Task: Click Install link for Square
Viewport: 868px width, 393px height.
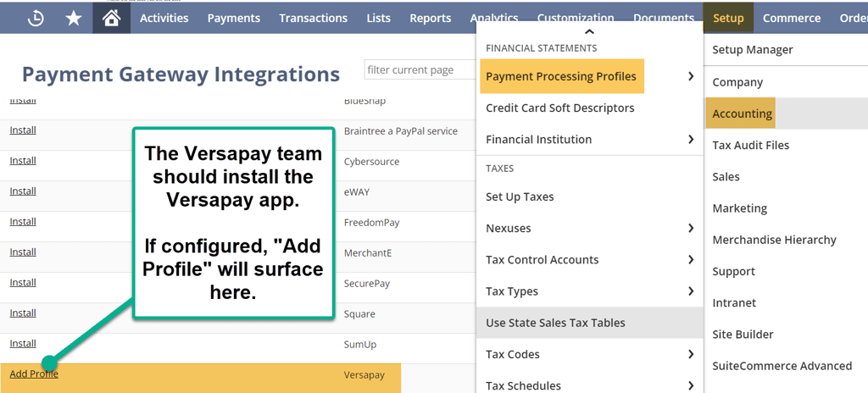Action: [23, 313]
